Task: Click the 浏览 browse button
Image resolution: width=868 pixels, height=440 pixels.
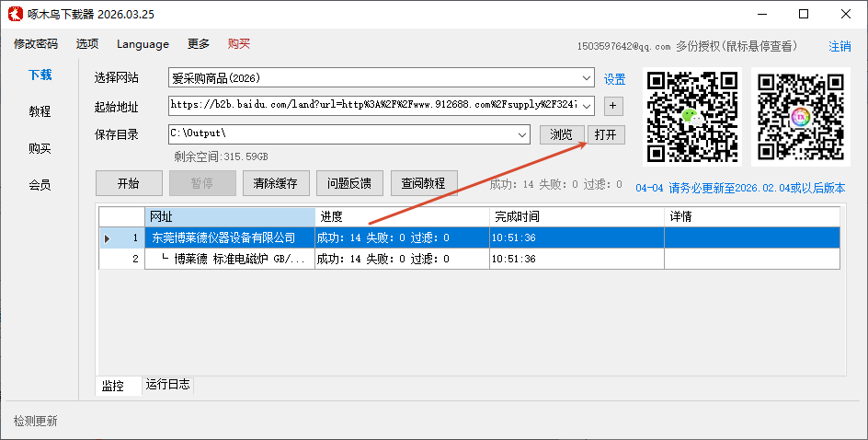Action: point(561,134)
